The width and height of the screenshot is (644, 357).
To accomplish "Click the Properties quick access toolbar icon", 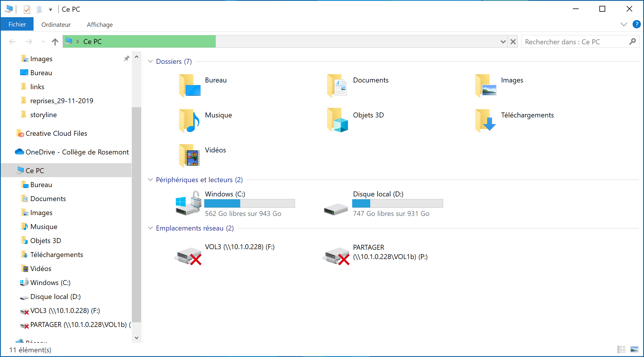I will click(x=27, y=10).
